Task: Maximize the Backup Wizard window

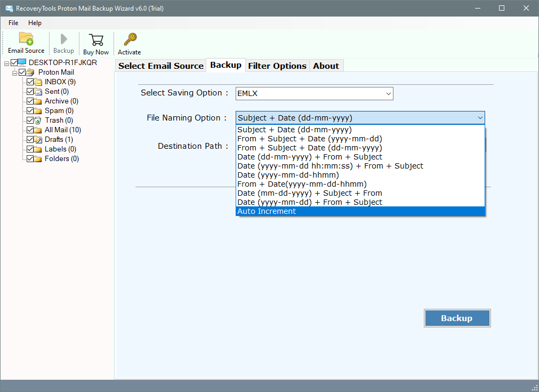Action: [502, 8]
